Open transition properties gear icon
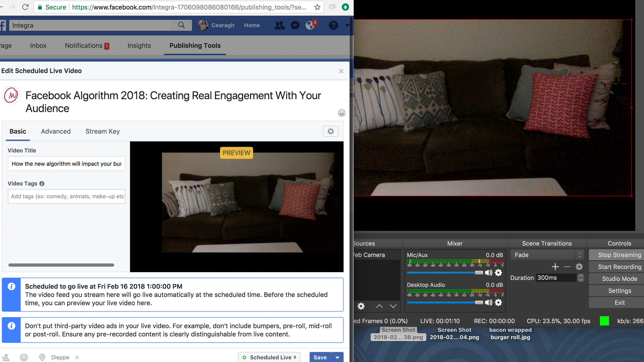 pos(579,267)
